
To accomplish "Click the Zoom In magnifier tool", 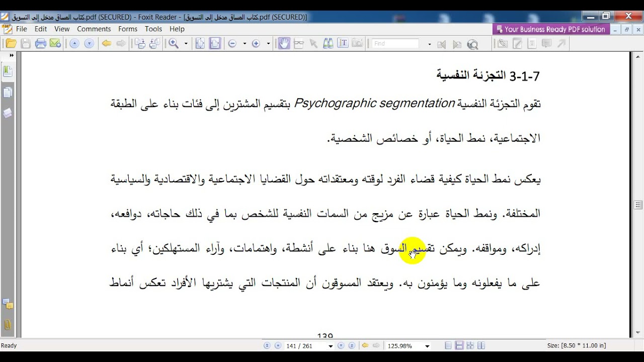I will 174,44.
